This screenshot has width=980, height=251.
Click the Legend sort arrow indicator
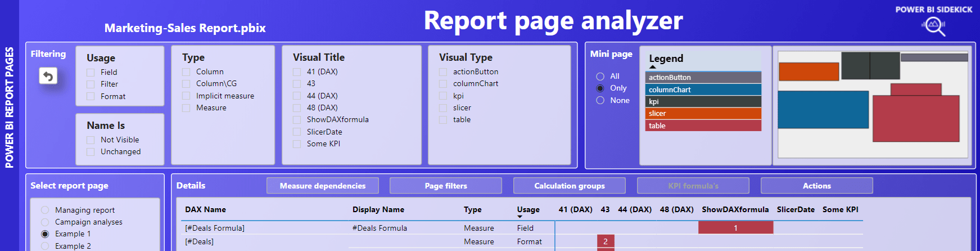coord(652,67)
